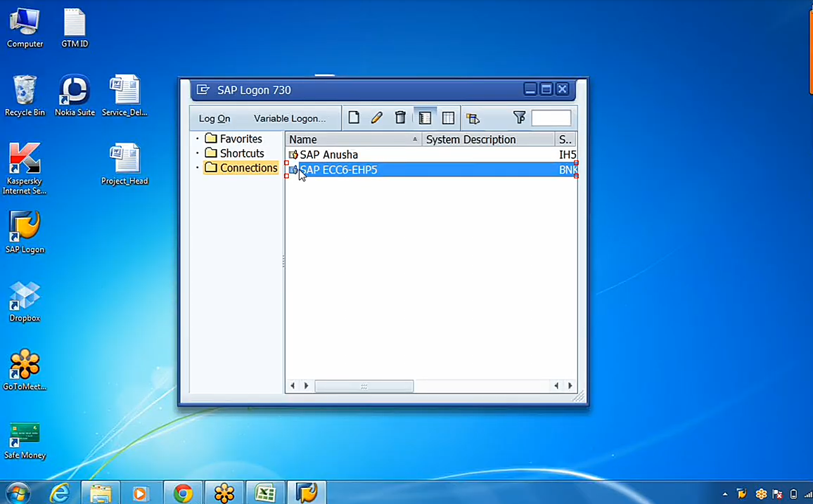Screen dimensions: 813x504
Task: Click the SAP Anusha connection icon
Action: tap(293, 155)
